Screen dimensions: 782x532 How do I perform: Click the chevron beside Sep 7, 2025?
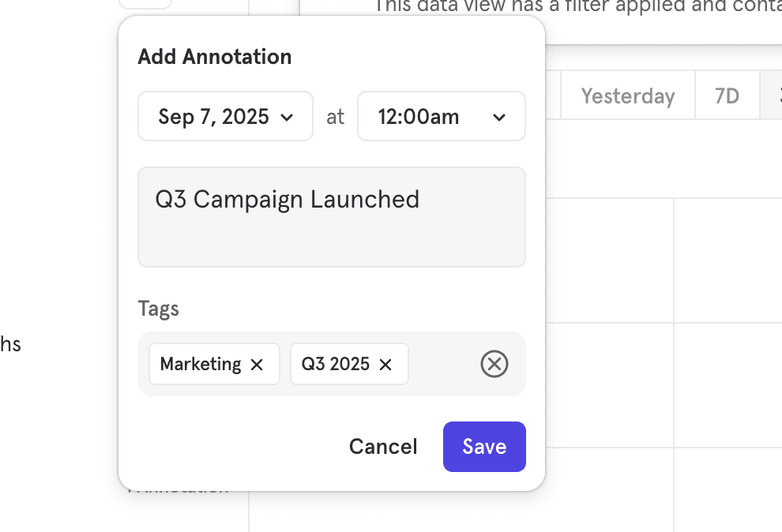(x=288, y=118)
